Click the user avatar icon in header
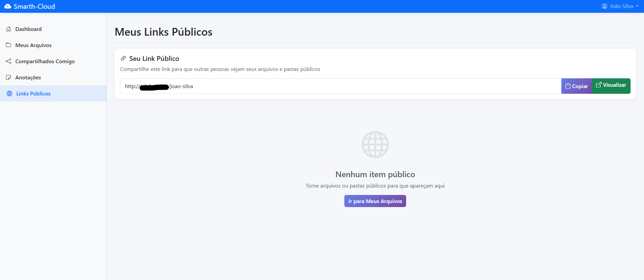This screenshot has width=644, height=280. point(604,6)
